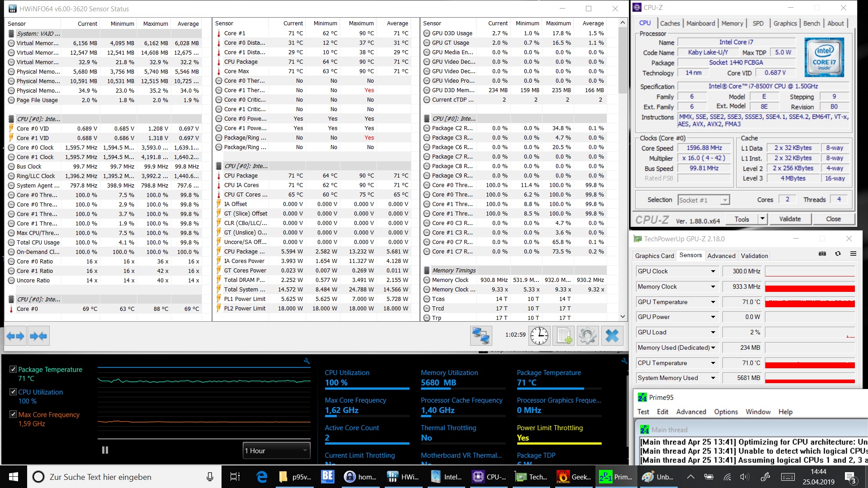Open the CPU-Z Tools dropdown arrow
Screen dimensions: 868x488
click(x=762, y=219)
